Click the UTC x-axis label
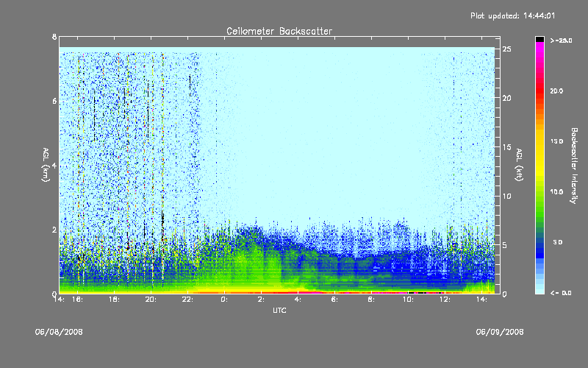Image resolution: width=588 pixels, height=368 pixels. coord(279,310)
